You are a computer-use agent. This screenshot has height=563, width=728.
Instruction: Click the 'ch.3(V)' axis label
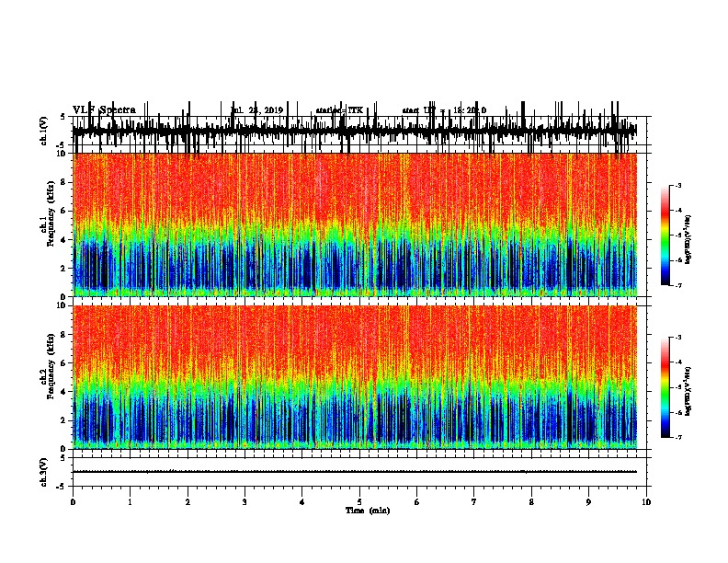(43, 473)
